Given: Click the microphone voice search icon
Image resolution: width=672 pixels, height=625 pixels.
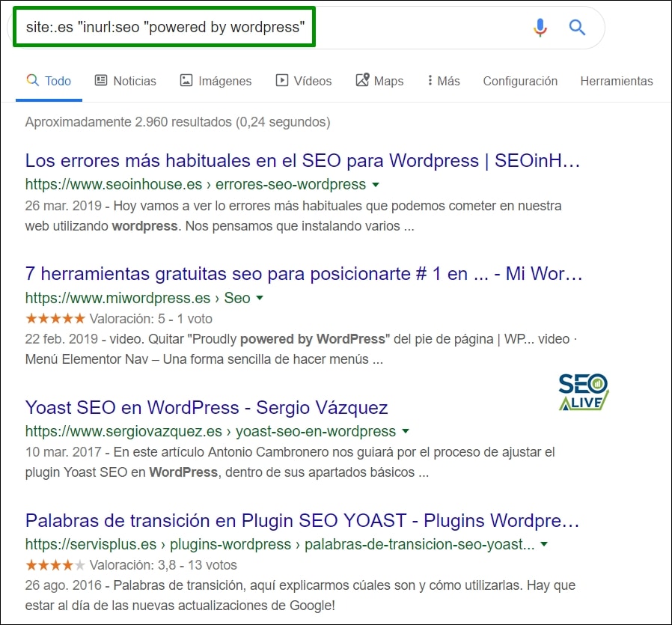Looking at the screenshot, I should (540, 27).
